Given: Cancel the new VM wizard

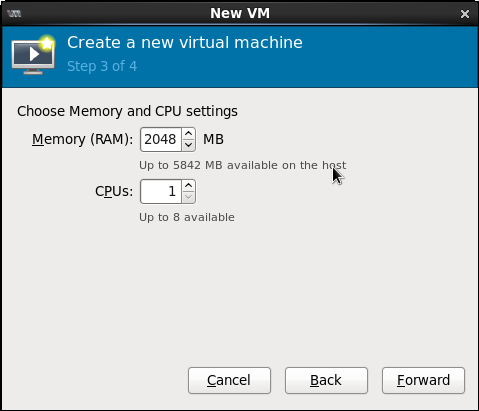Looking at the screenshot, I should point(229,380).
